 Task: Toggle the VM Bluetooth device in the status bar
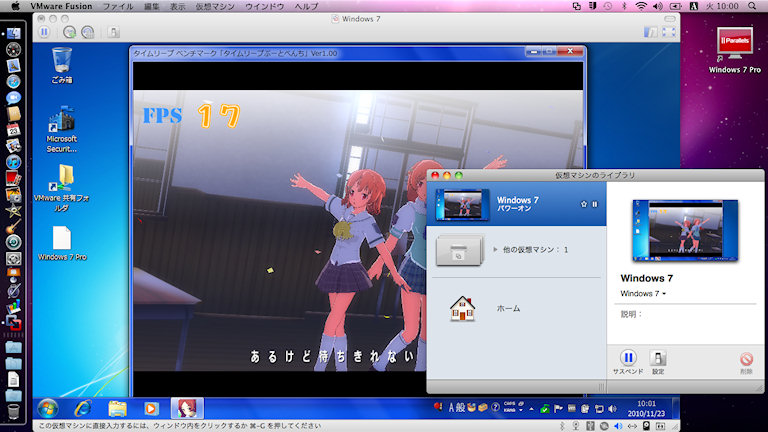pyautogui.click(x=562, y=426)
